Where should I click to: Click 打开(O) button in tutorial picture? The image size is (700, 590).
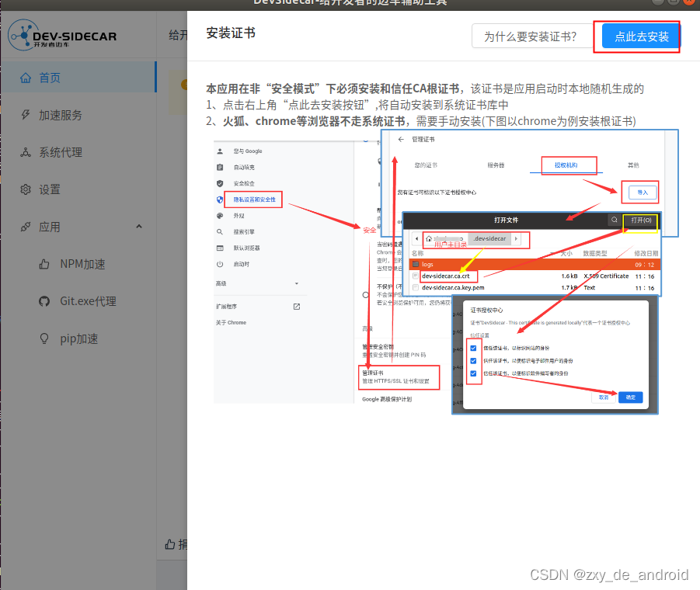click(641, 220)
